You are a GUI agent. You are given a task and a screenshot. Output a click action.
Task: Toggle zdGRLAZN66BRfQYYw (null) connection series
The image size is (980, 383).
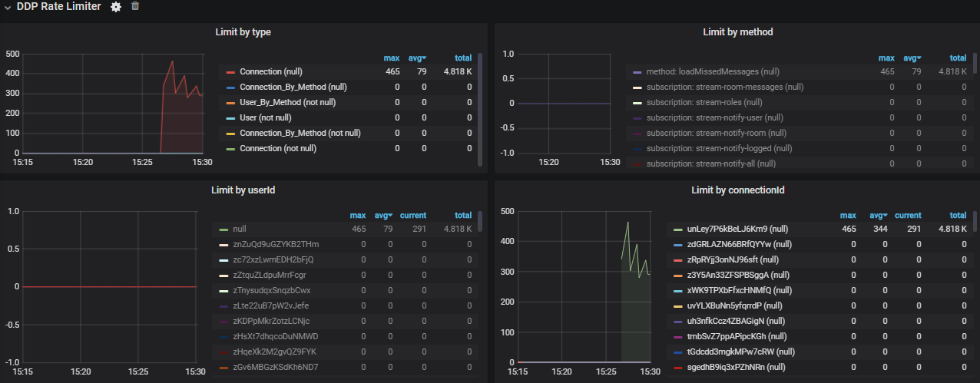pos(739,244)
